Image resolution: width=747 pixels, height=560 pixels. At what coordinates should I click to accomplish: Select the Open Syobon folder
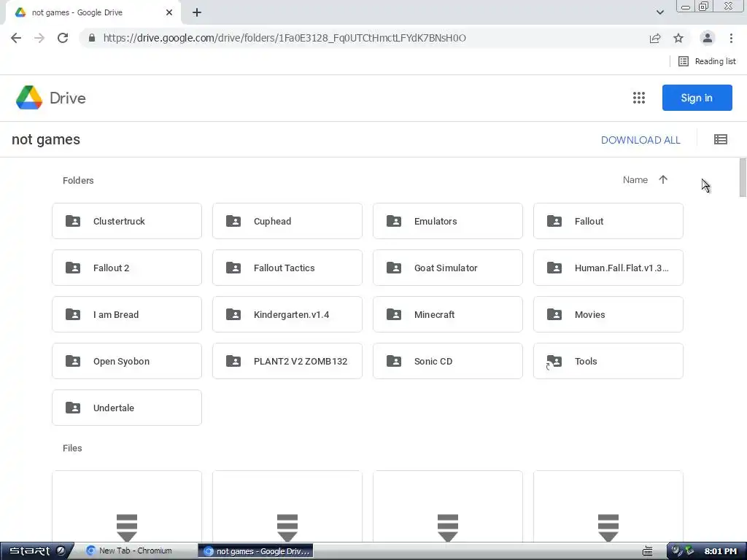point(127,361)
